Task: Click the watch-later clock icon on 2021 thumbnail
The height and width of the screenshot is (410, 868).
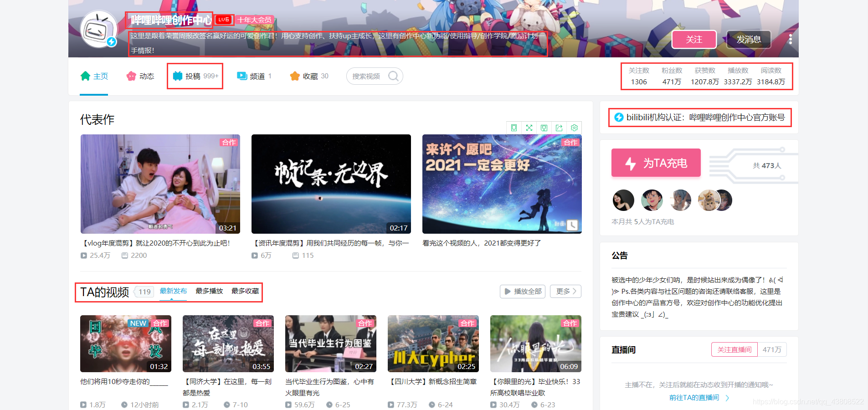Action: point(572,225)
